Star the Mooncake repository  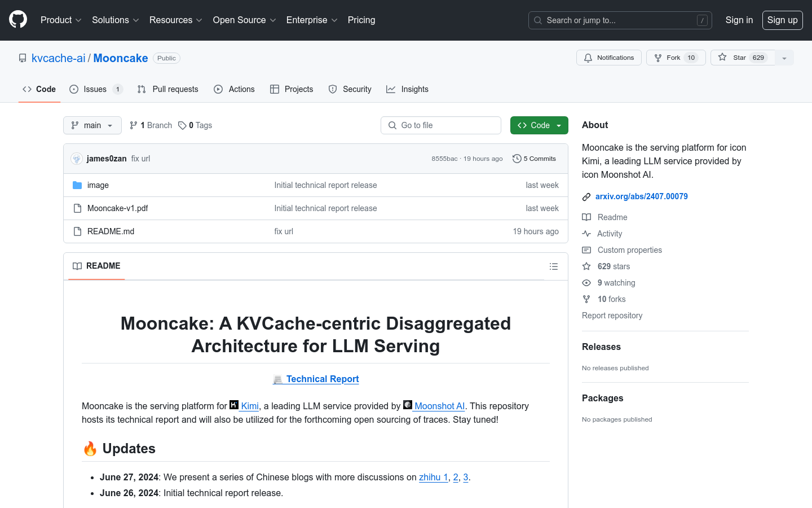(743, 58)
